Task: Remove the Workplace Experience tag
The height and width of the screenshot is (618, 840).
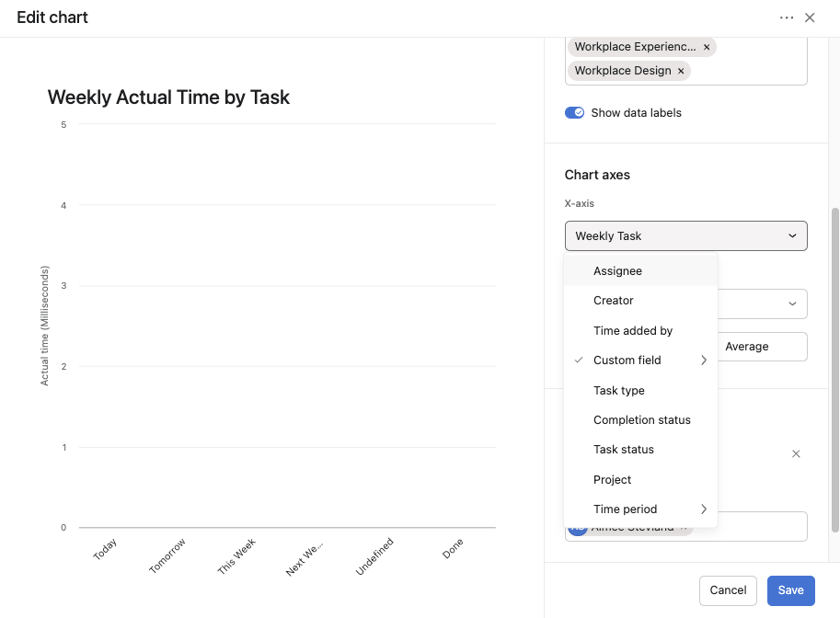Action: 707,47
